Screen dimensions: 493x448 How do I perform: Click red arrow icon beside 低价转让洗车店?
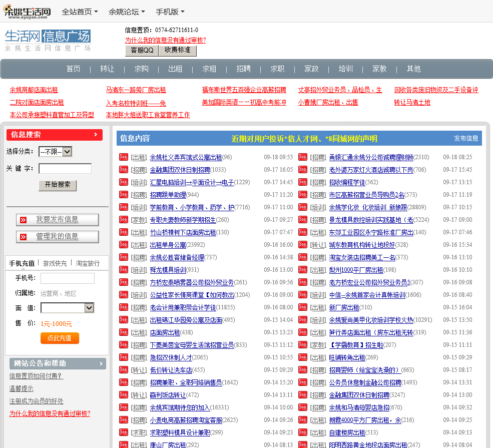pos(124,370)
